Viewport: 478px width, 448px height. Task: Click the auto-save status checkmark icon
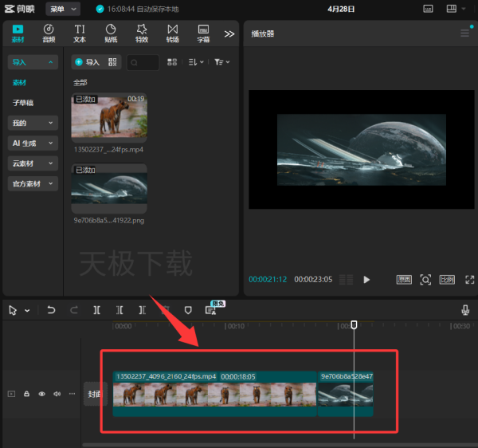pos(100,9)
